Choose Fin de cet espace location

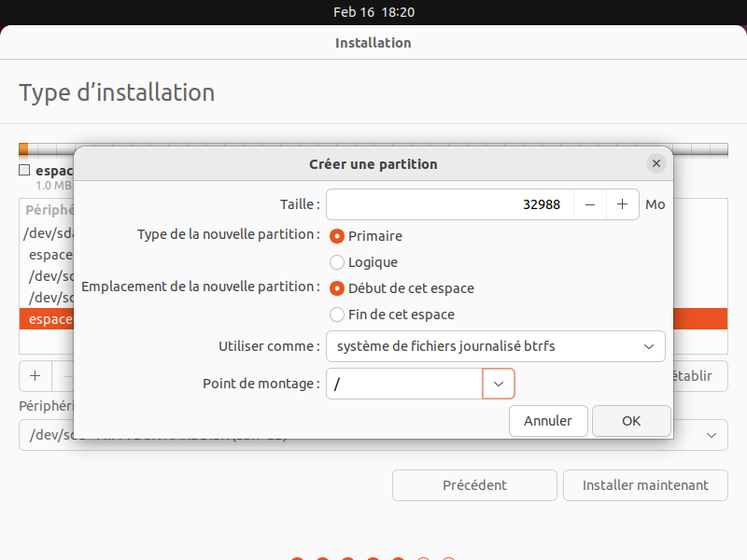(x=337, y=315)
